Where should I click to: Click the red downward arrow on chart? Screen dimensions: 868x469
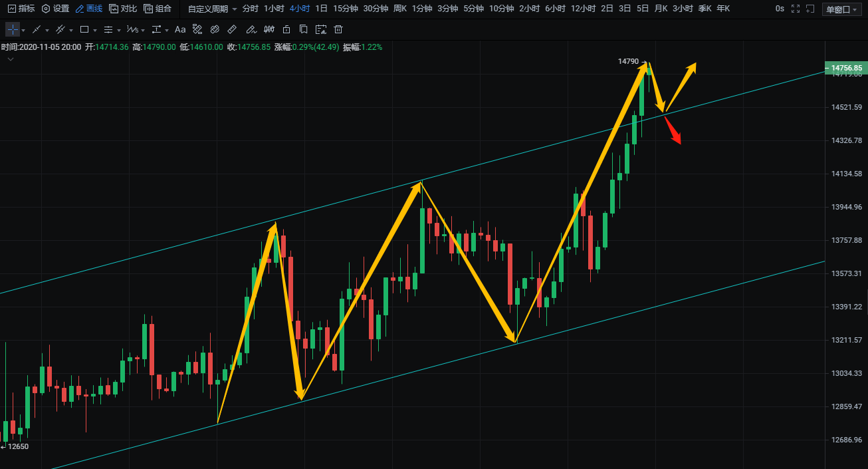pyautogui.click(x=673, y=130)
